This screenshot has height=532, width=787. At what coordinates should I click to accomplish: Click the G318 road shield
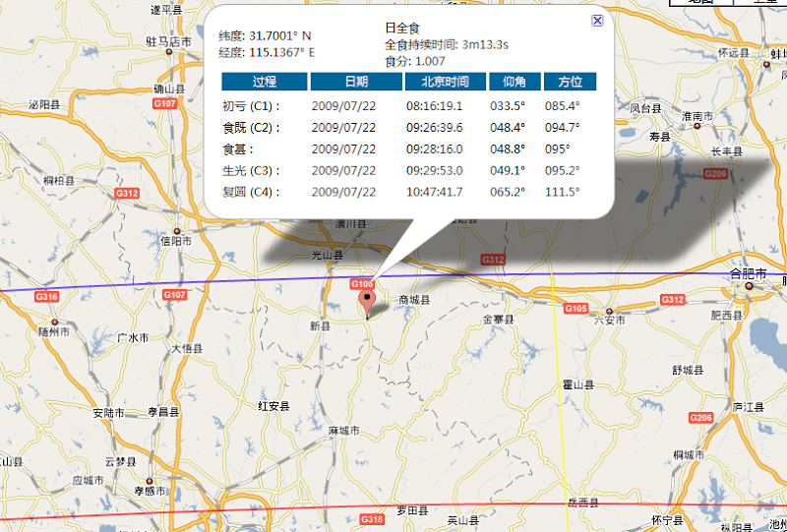click(x=372, y=518)
